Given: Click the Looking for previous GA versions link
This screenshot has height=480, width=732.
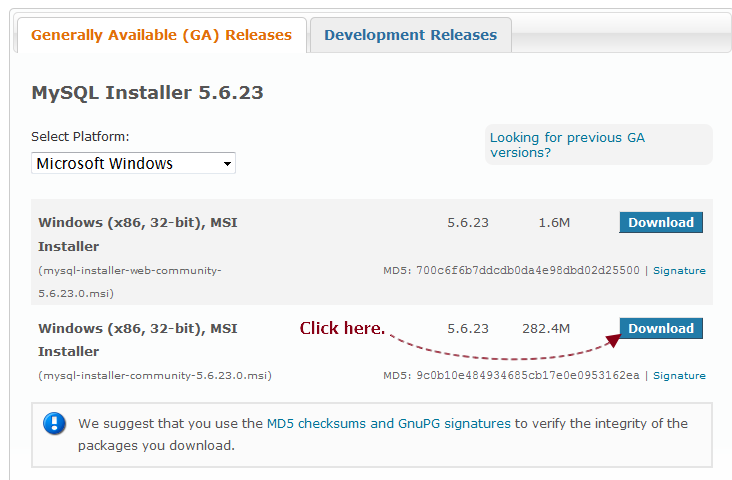Looking at the screenshot, I should 567,145.
